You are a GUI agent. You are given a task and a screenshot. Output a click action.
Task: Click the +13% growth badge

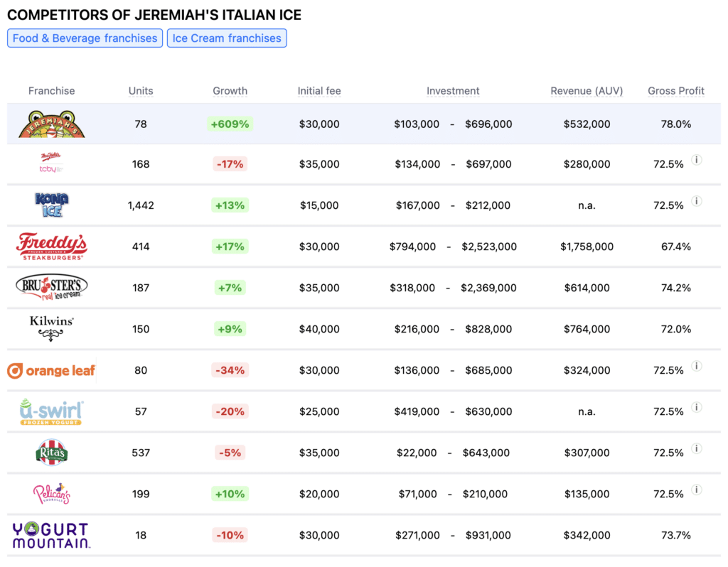click(230, 205)
